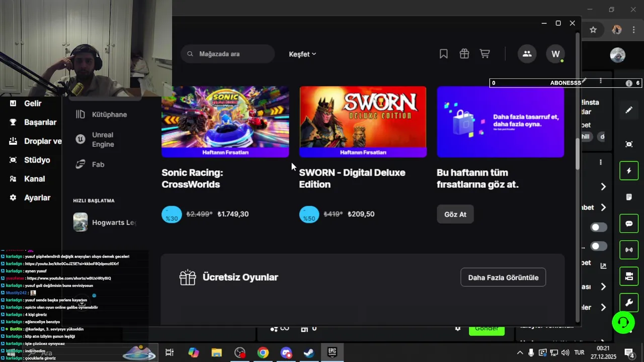The width and height of the screenshot is (644, 362).
Task: Open File Explorer from the taskbar
Action: (x=216, y=353)
